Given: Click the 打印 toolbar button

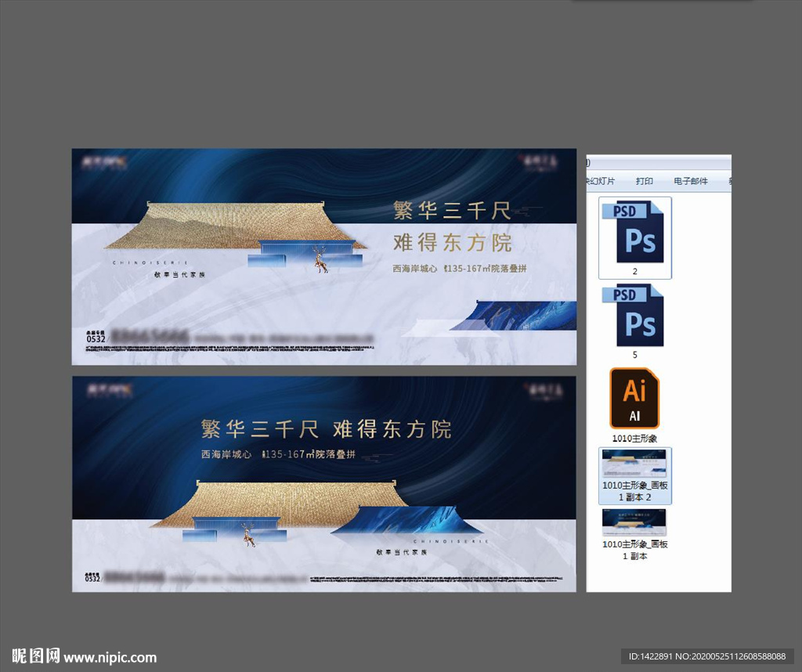Looking at the screenshot, I should (x=644, y=181).
